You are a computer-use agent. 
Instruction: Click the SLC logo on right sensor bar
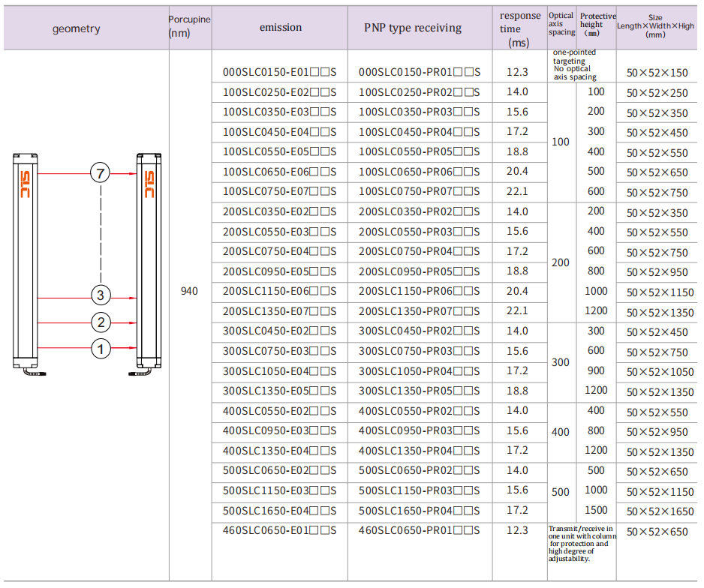click(x=149, y=183)
